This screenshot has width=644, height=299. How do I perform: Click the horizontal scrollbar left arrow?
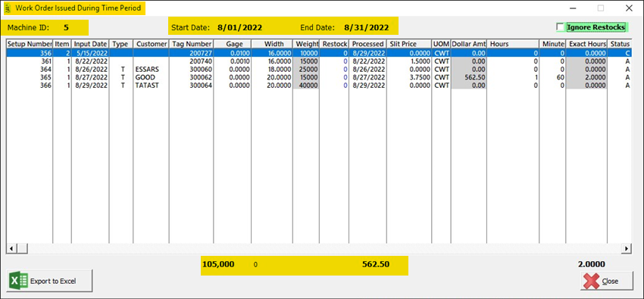pyautogui.click(x=11, y=248)
